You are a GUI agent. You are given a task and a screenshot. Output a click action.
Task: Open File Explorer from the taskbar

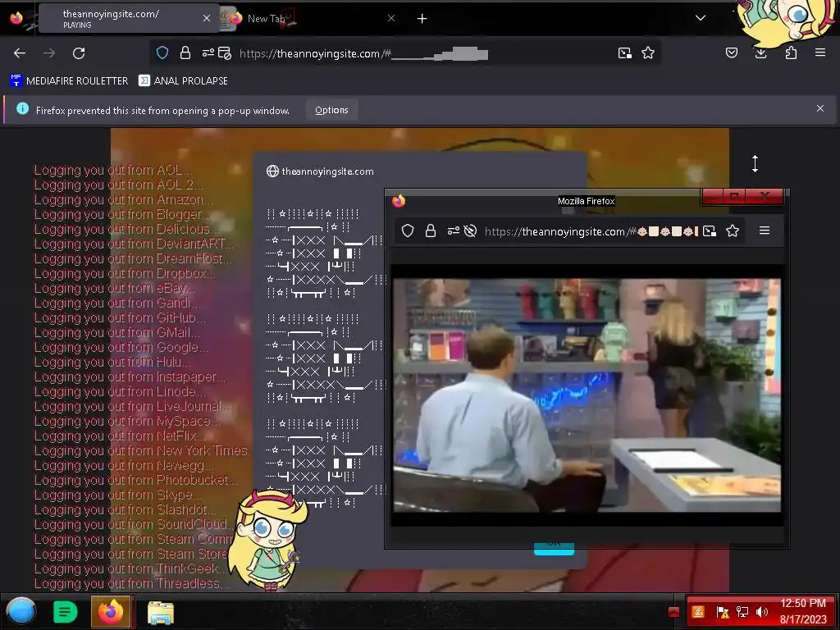[x=161, y=612]
